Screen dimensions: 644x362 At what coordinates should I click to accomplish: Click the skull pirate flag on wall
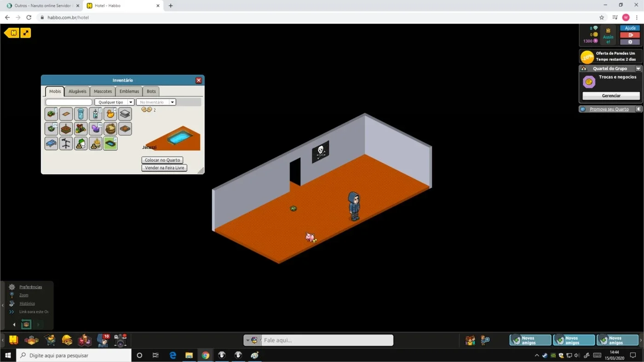pos(321,152)
